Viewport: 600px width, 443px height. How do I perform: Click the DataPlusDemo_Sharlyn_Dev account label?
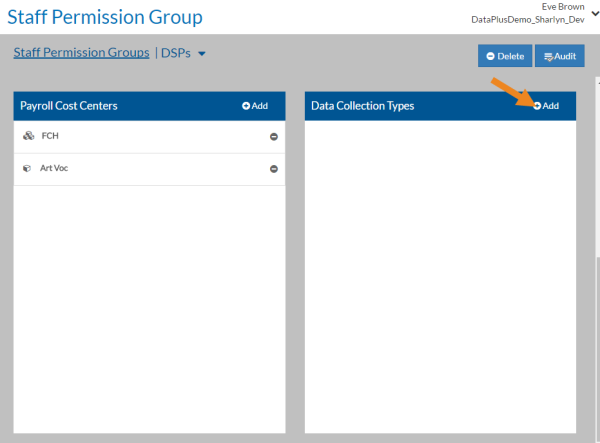(527, 20)
